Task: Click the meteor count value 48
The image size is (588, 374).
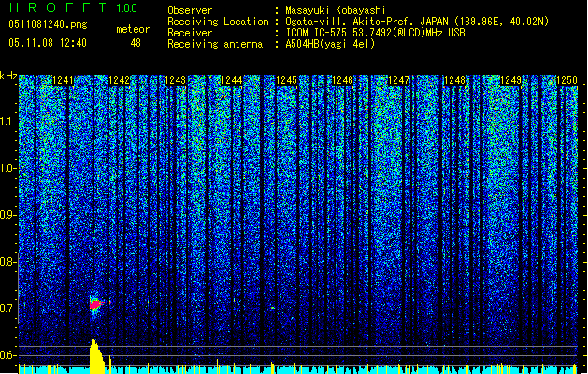Action: 136,43
